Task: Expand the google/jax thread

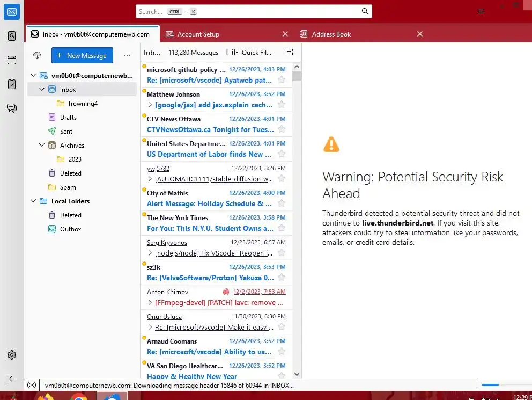Action: pyautogui.click(x=150, y=105)
